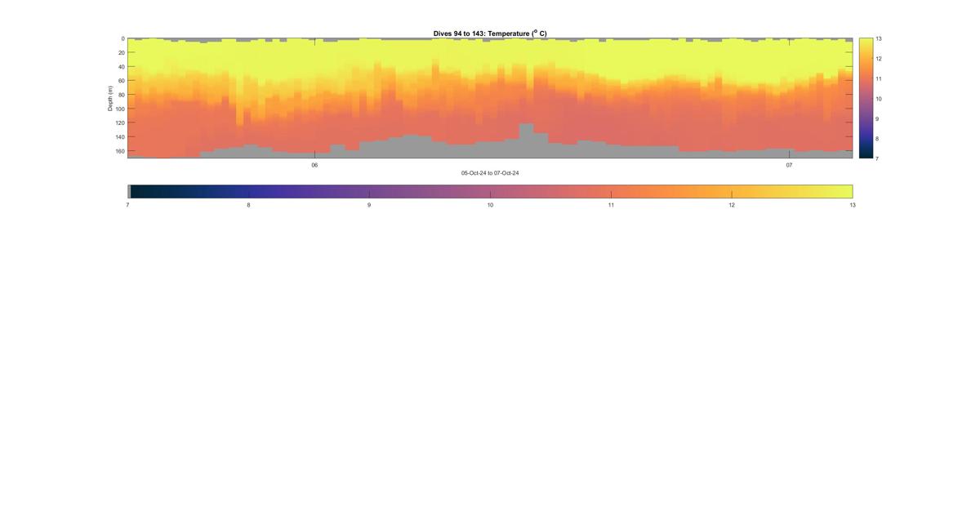Click vertical colorbar tick label "7"
The width and height of the screenshot is (980, 508).
[x=878, y=158]
